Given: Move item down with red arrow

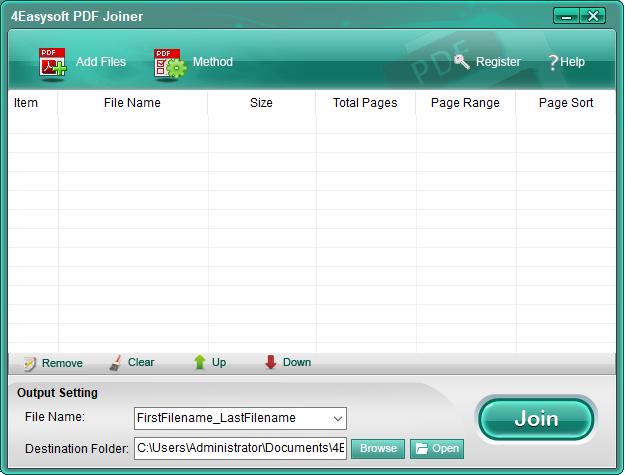Looking at the screenshot, I should pos(271,362).
